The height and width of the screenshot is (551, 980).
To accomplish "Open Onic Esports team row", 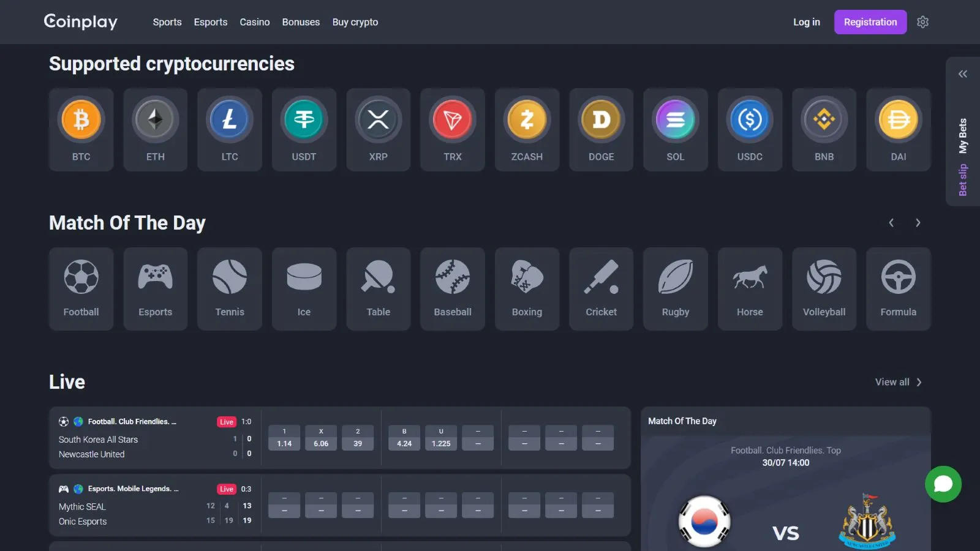I will (83, 522).
